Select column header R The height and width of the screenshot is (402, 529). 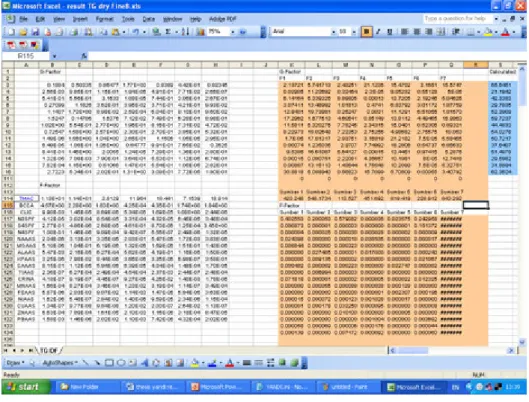coord(475,65)
